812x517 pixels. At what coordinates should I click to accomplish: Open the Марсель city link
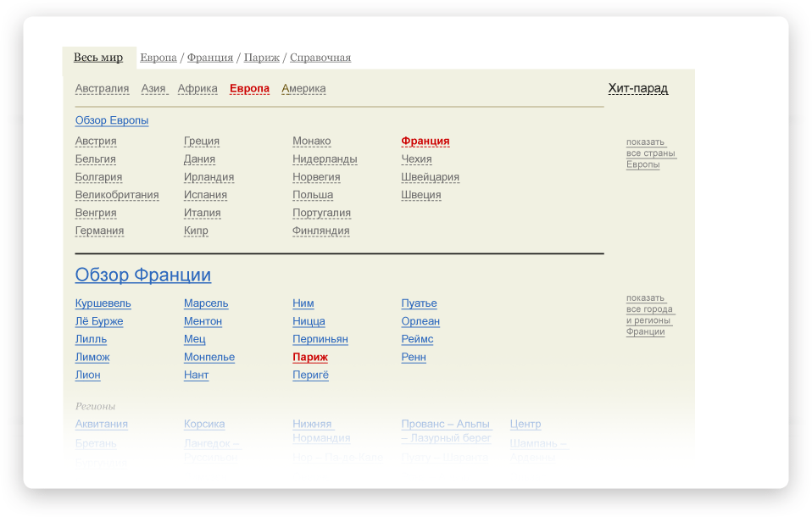click(x=206, y=303)
